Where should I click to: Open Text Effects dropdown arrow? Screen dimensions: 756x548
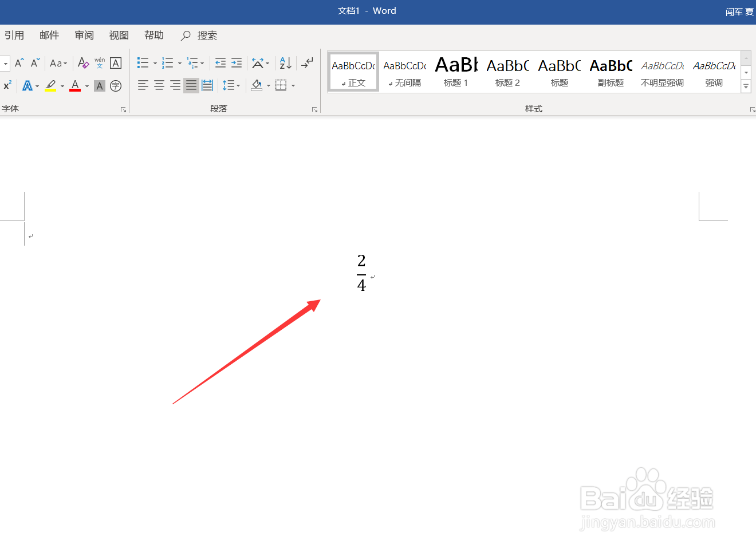coord(37,86)
